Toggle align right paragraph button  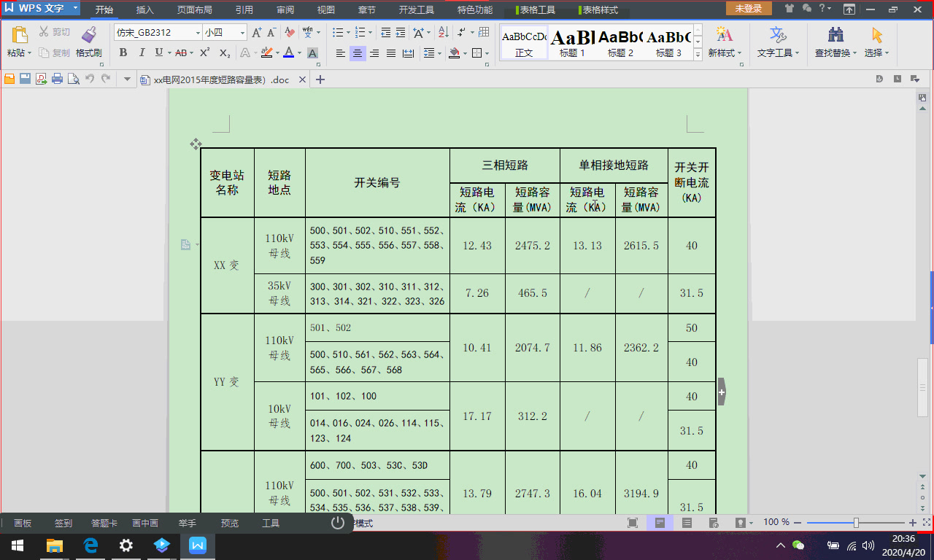point(374,52)
